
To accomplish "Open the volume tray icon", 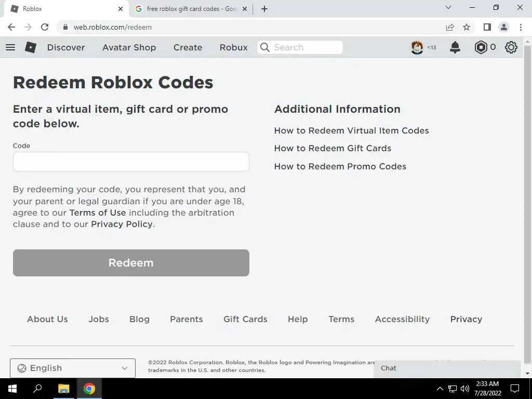I will [x=465, y=389].
